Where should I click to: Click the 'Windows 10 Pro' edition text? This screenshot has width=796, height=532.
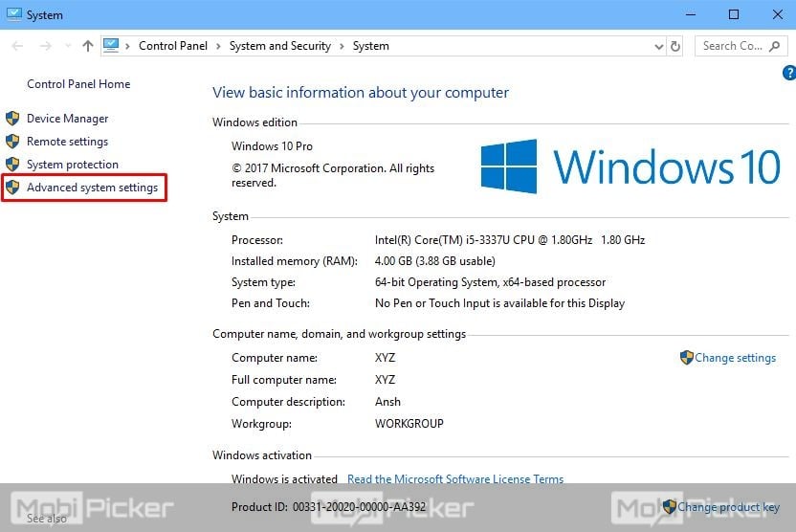coord(272,145)
